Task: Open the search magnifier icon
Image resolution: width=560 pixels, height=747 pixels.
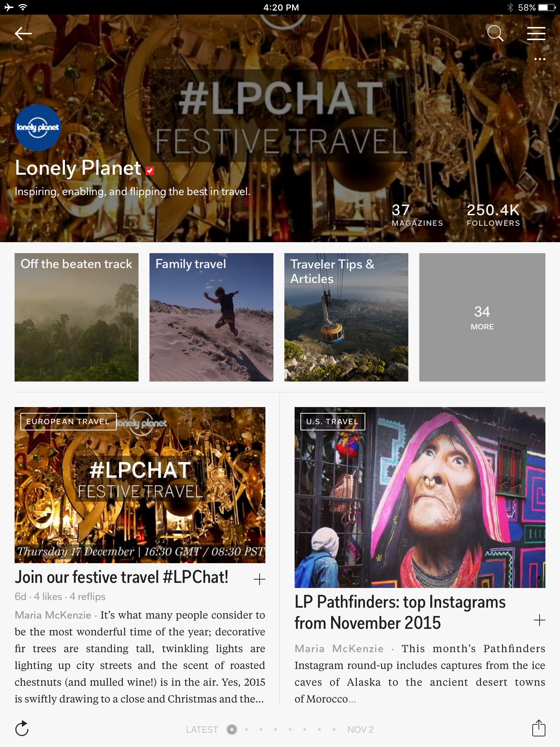Action: pos(495,34)
